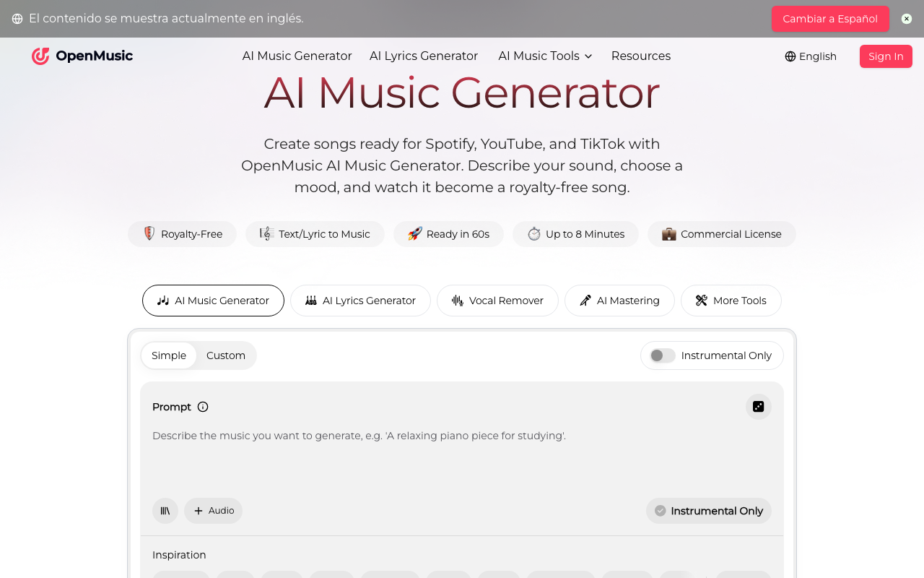Click the info icon beside Prompt
The image size is (924, 578).
pyautogui.click(x=203, y=407)
